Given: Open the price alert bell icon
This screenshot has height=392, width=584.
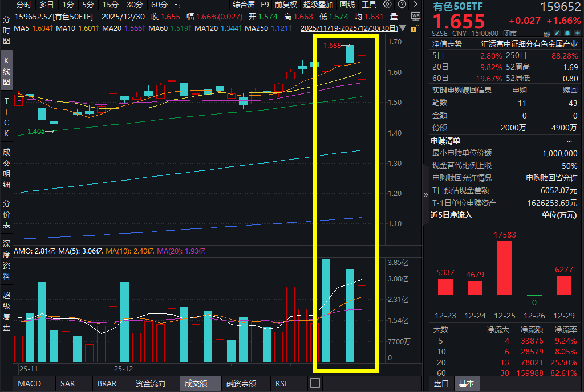Looking at the screenshot, I should [567, 33].
